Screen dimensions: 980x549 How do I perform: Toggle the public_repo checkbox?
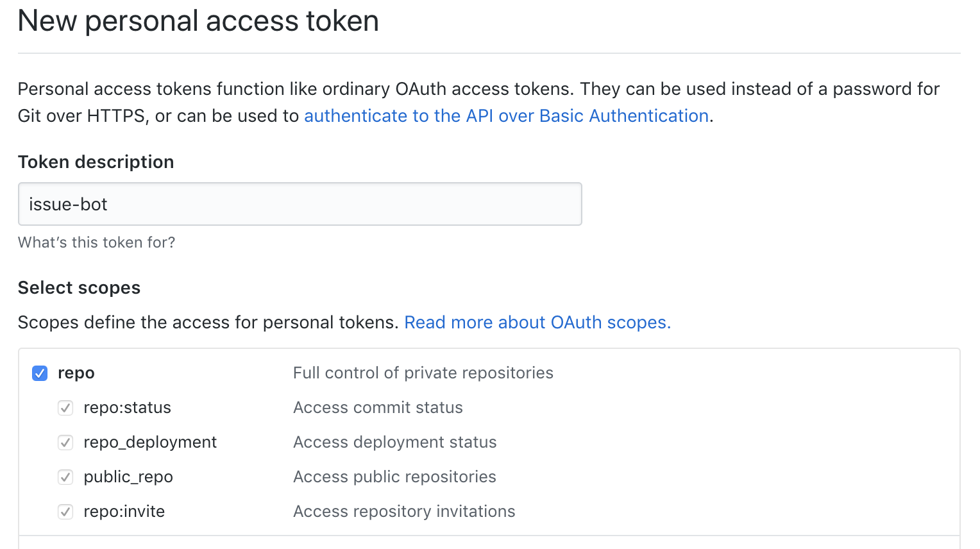[65, 477]
